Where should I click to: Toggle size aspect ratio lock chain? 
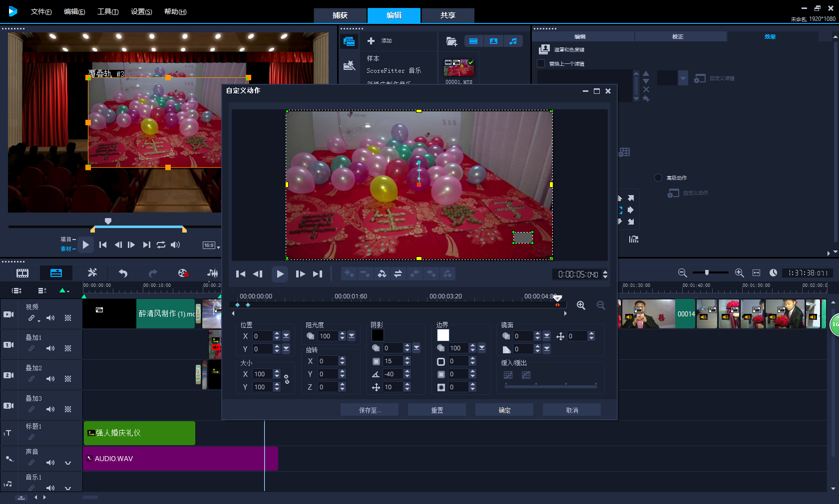coord(287,380)
